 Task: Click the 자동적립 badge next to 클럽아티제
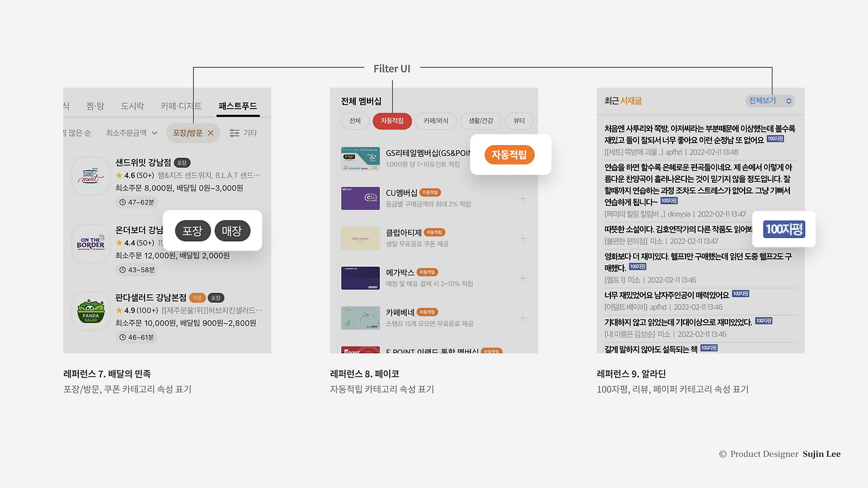pyautogui.click(x=435, y=232)
